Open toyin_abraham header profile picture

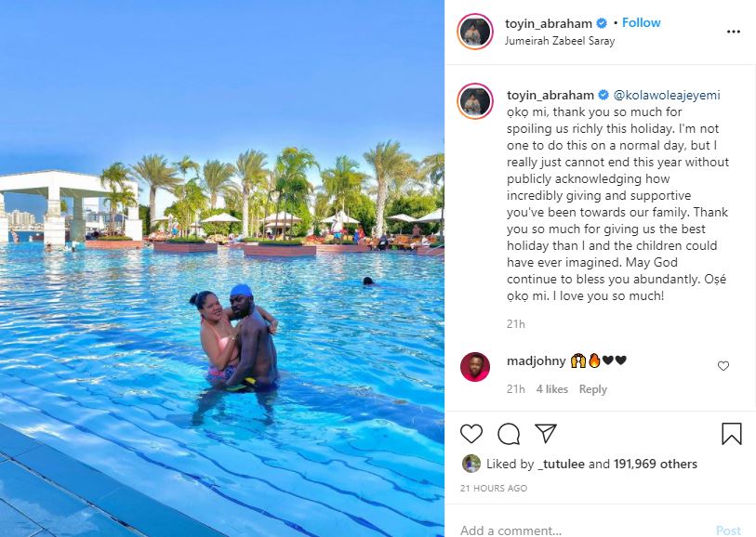coord(475,32)
